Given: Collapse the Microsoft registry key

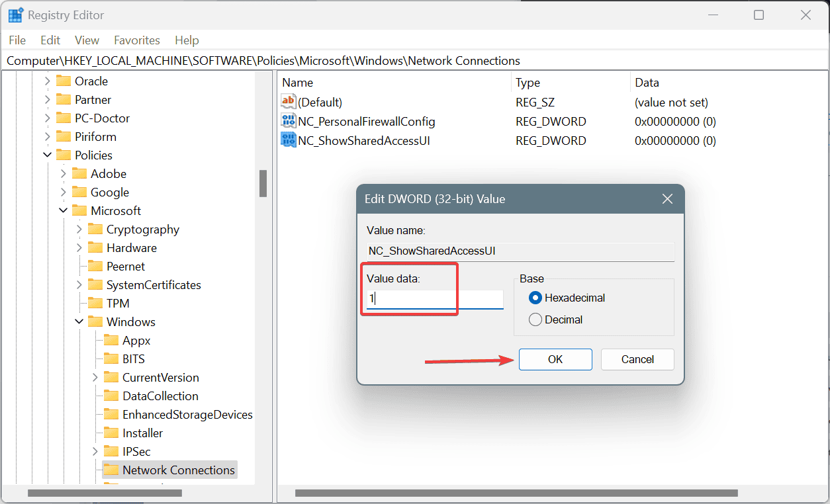Looking at the screenshot, I should tap(63, 210).
